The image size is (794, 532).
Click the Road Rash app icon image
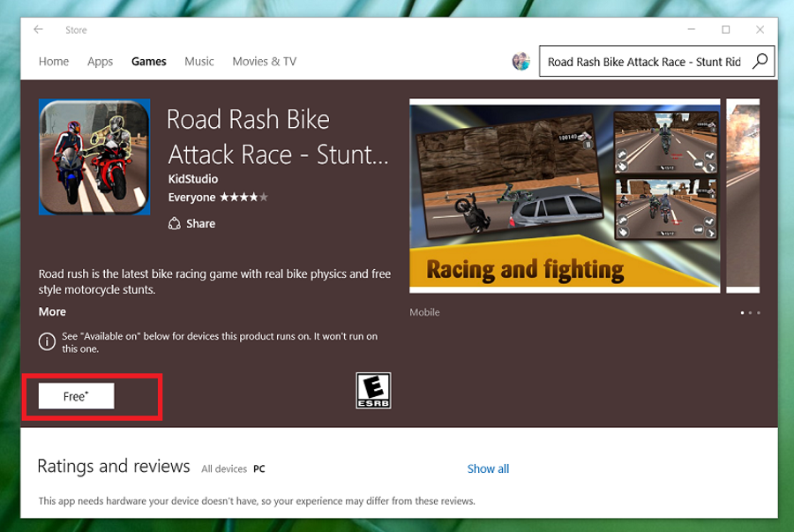click(x=94, y=158)
